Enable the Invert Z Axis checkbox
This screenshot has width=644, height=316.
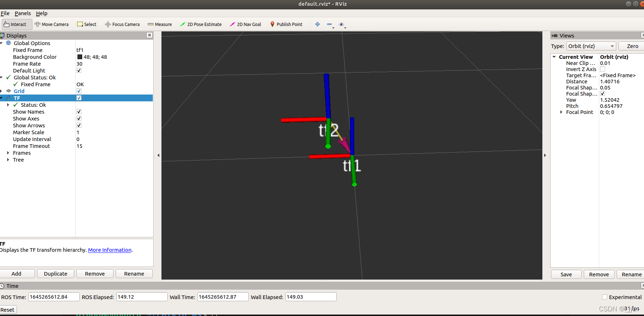603,69
